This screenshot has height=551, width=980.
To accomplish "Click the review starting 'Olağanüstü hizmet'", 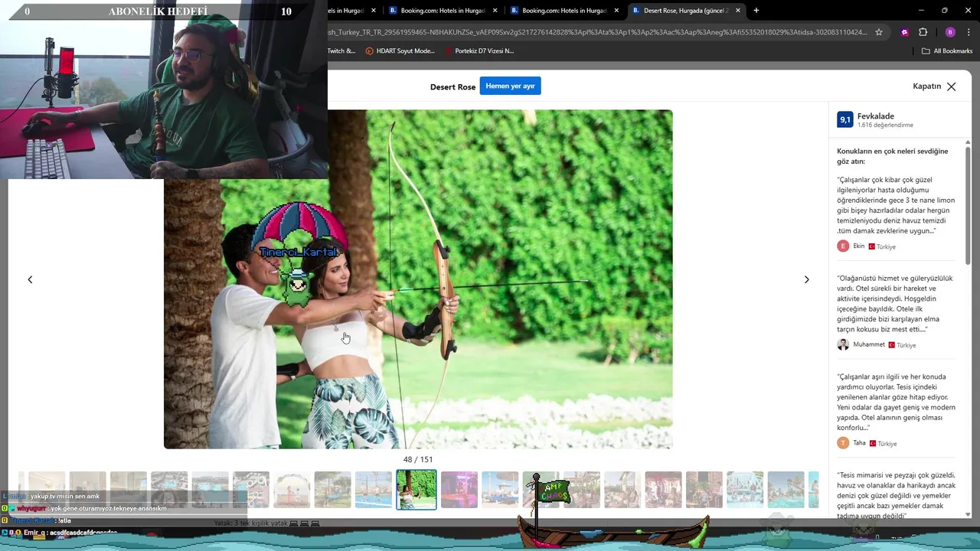I will pyautogui.click(x=895, y=304).
